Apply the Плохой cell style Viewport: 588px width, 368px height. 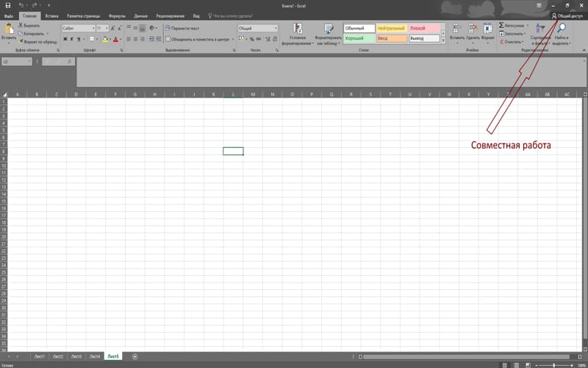[424, 28]
